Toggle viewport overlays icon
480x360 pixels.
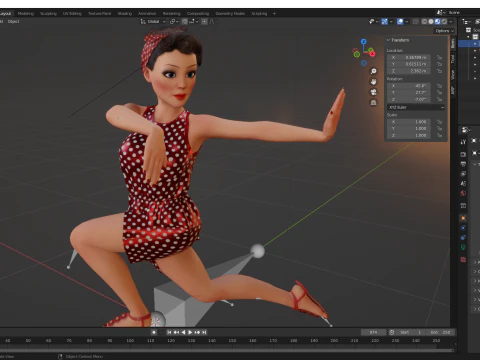click(x=400, y=21)
